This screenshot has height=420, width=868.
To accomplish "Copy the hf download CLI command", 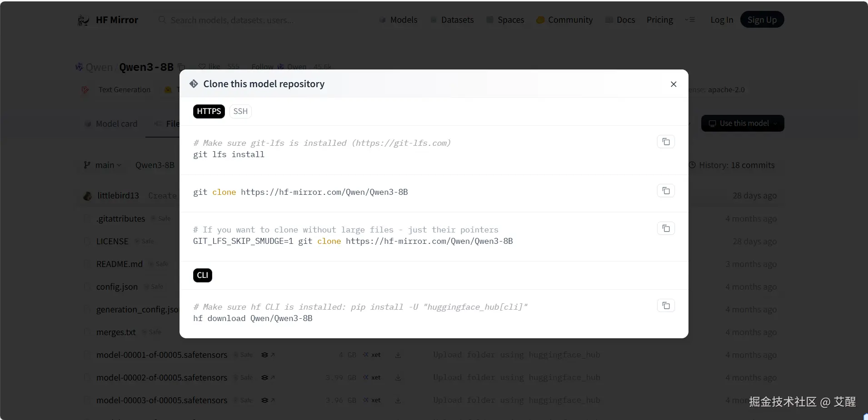I will [666, 306].
